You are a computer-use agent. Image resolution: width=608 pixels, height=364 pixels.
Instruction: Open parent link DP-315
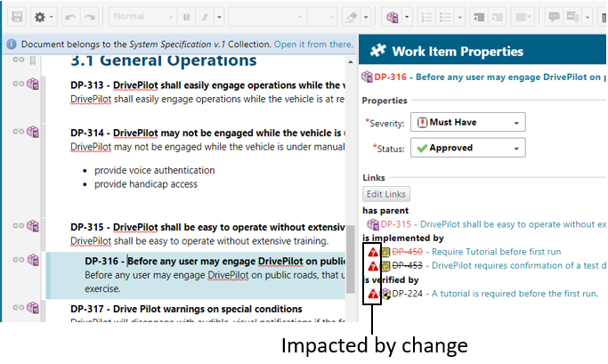pyautogui.click(x=395, y=224)
